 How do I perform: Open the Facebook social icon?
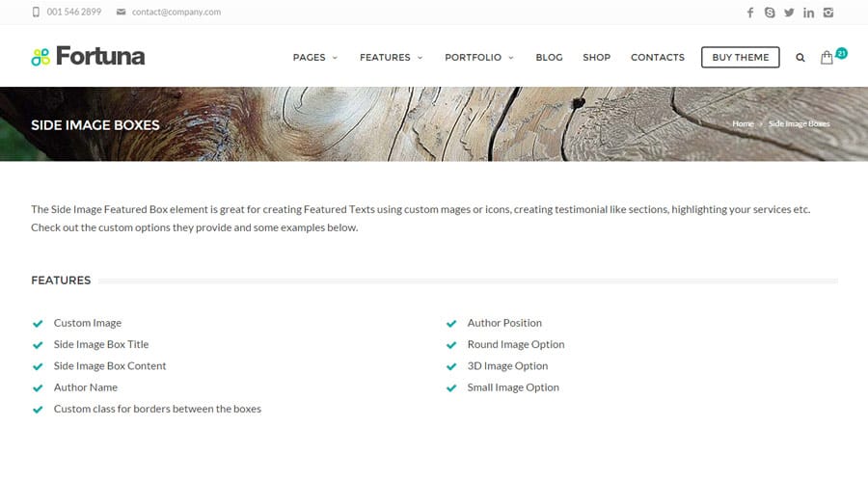[x=750, y=13]
